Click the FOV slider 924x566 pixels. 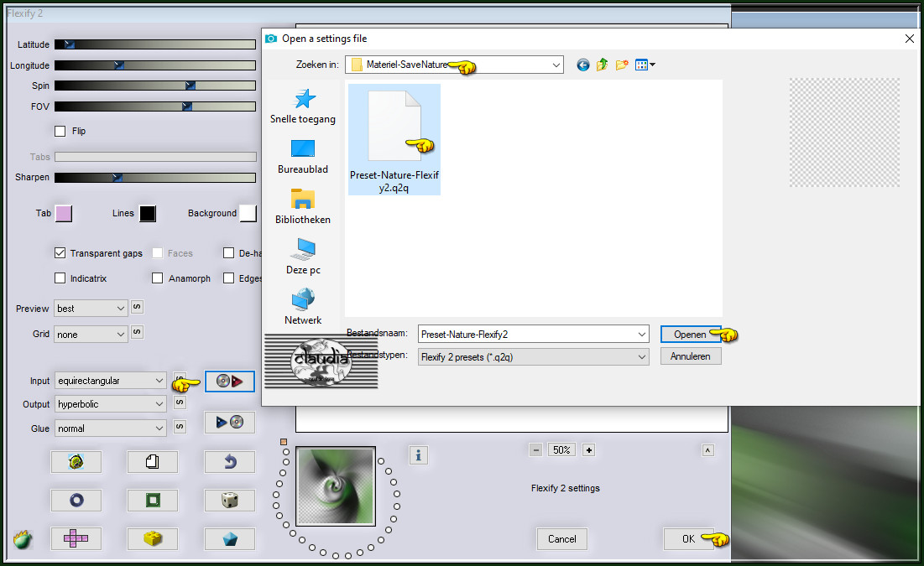click(155, 106)
